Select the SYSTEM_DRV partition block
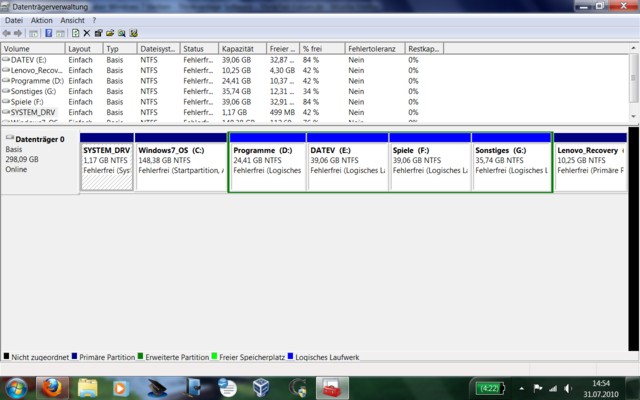The height and width of the screenshot is (400, 640). pos(107,162)
